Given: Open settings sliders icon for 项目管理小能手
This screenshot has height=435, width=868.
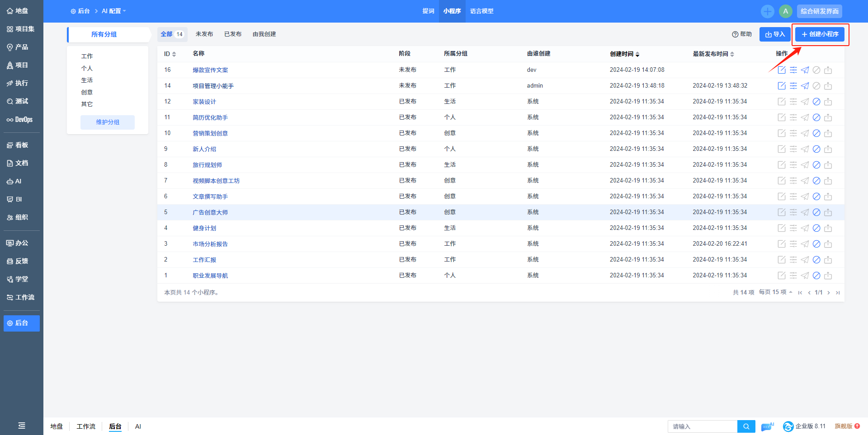Looking at the screenshot, I should [793, 86].
